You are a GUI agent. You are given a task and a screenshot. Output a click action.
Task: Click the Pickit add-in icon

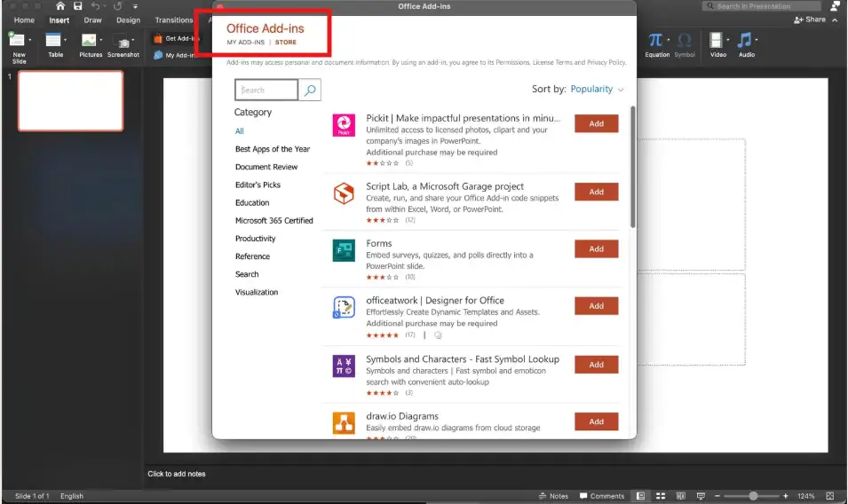(344, 125)
